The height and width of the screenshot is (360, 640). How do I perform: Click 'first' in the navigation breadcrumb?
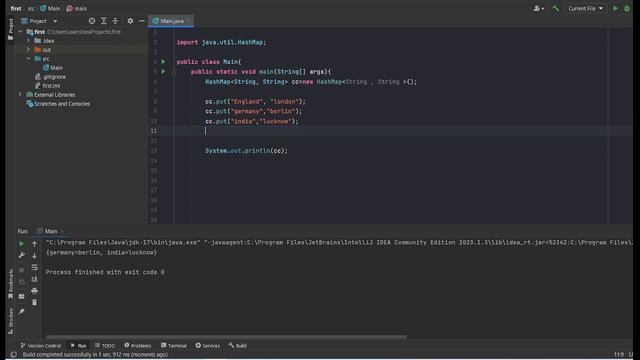[x=16, y=8]
